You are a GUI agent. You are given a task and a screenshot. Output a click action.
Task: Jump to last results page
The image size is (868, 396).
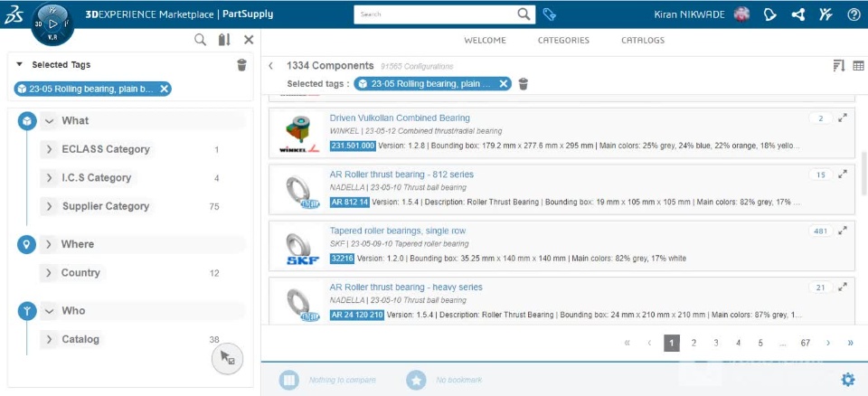pyautogui.click(x=850, y=343)
